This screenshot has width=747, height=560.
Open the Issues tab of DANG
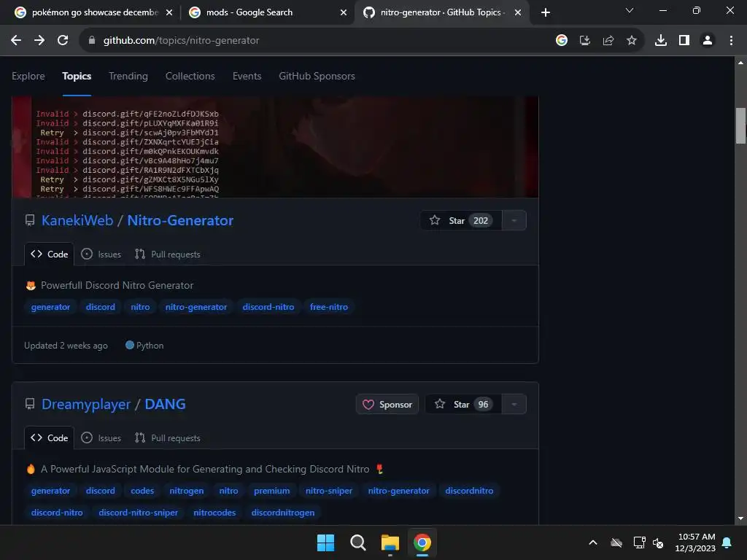pyautogui.click(x=101, y=438)
